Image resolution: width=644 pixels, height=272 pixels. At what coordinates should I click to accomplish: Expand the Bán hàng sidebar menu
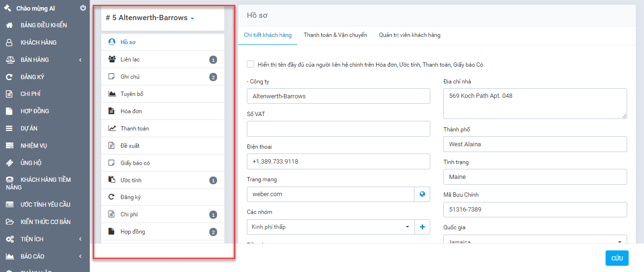pos(44,60)
